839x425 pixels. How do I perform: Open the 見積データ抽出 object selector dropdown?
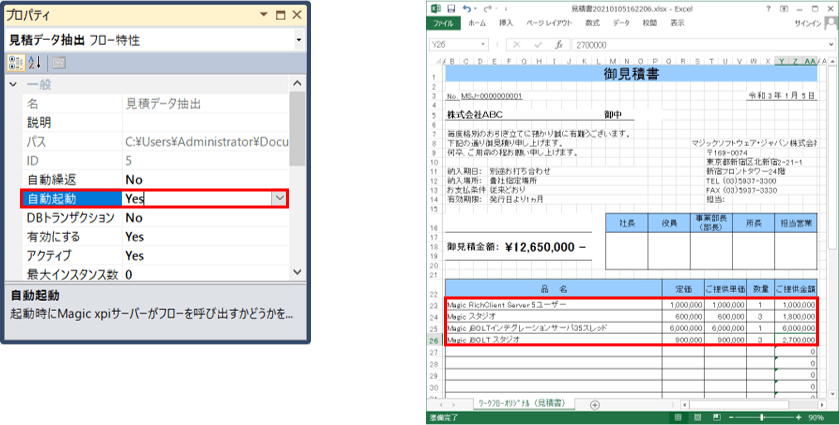pos(299,40)
